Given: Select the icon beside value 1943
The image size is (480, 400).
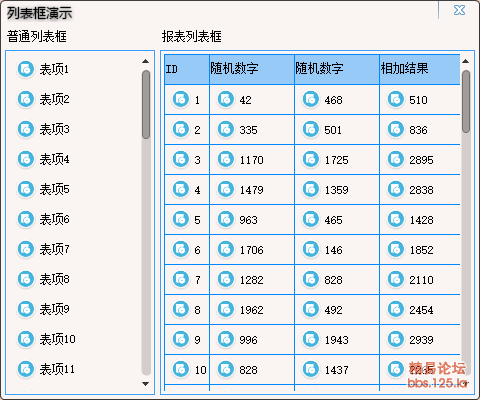Looking at the screenshot, I should pyautogui.click(x=311, y=339).
